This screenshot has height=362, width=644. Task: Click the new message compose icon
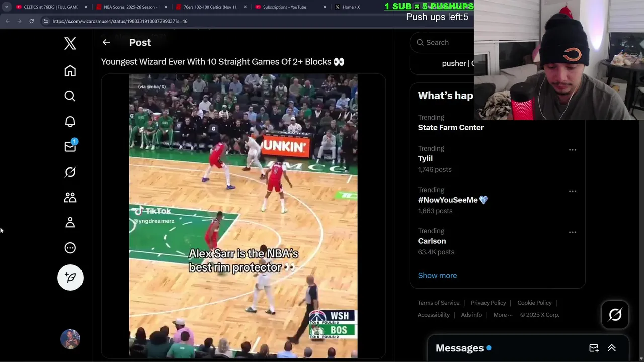594,348
